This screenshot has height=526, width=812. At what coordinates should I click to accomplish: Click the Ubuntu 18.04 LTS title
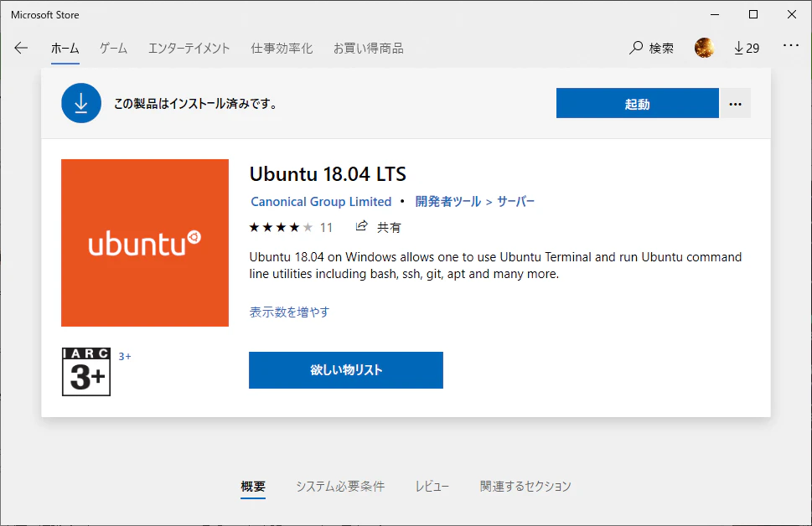tap(328, 174)
